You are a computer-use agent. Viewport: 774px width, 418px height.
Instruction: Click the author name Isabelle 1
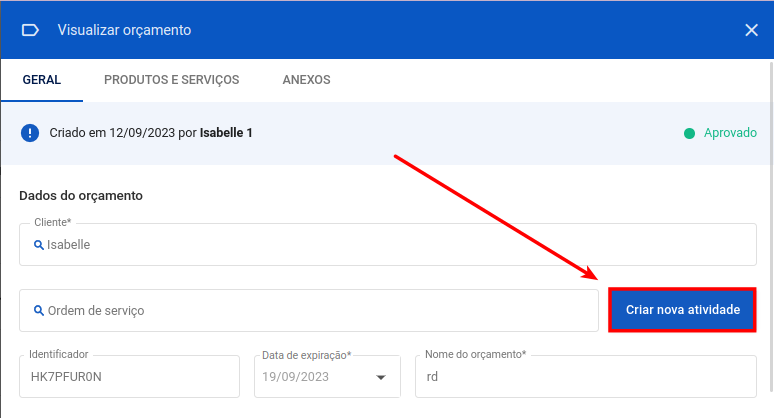(226, 133)
